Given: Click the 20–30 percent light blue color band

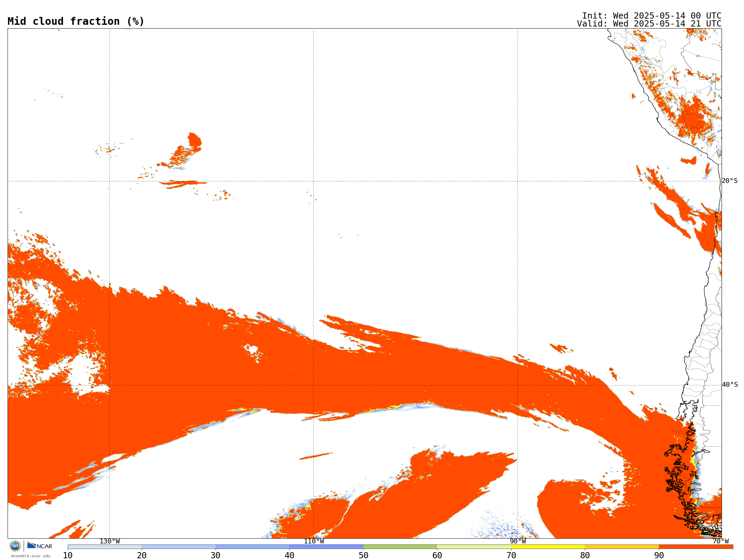Looking at the screenshot, I should coord(178,547).
